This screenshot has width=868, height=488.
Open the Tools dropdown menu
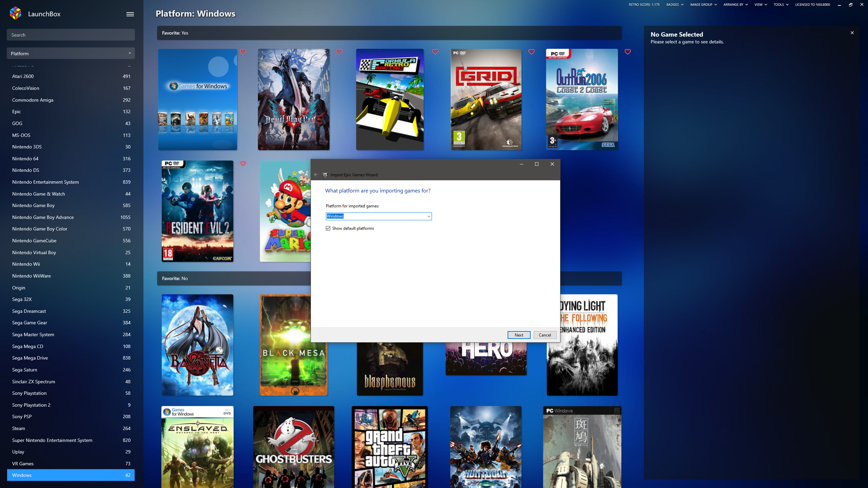[781, 5]
